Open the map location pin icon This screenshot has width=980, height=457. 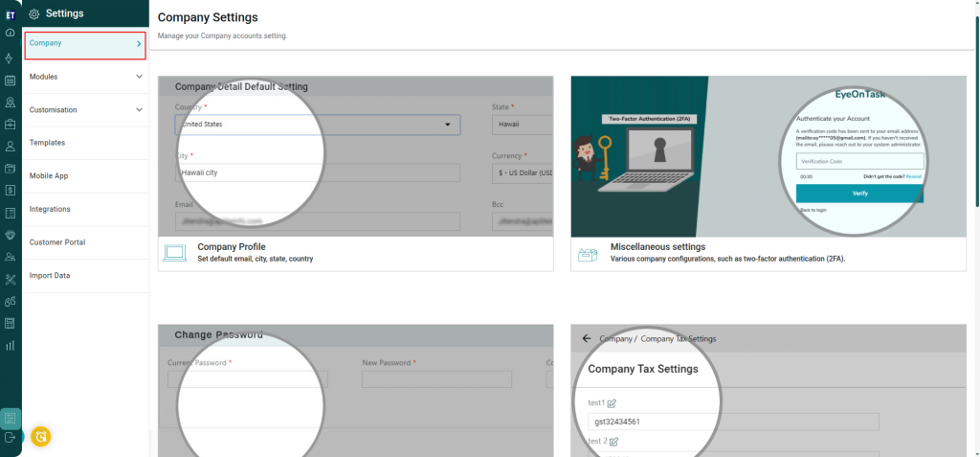coord(10,103)
